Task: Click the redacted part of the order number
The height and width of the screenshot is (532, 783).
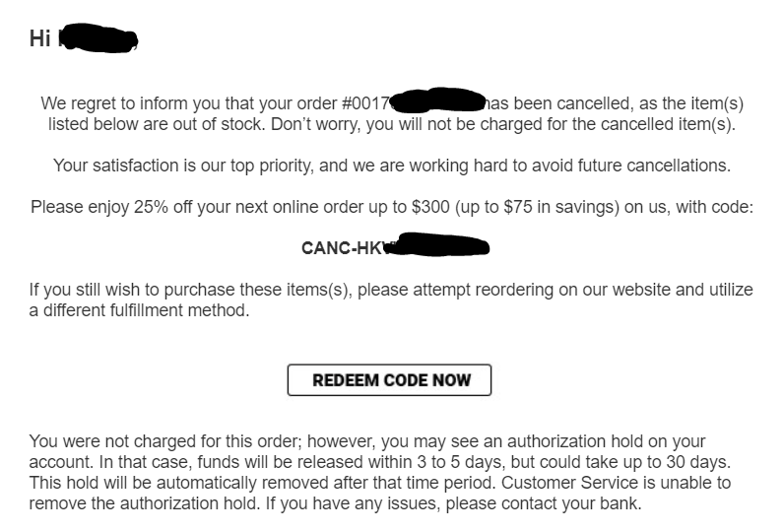Action: pos(437,100)
